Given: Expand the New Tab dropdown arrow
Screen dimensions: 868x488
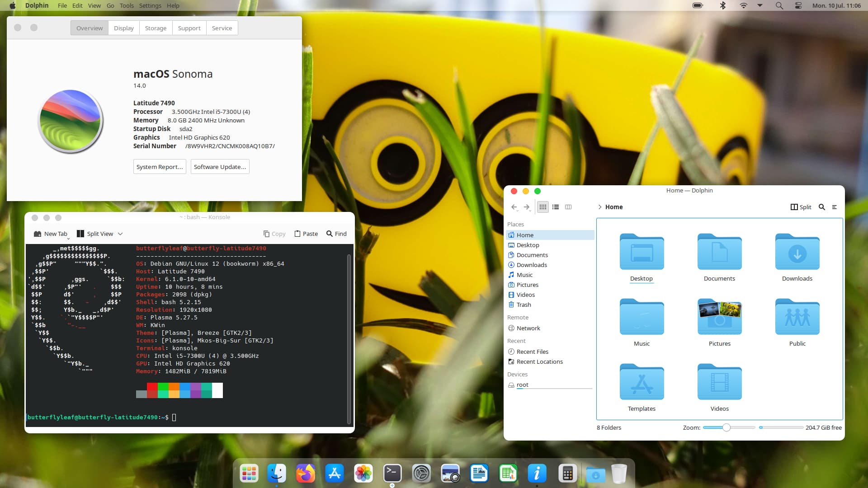Looking at the screenshot, I should point(69,238).
